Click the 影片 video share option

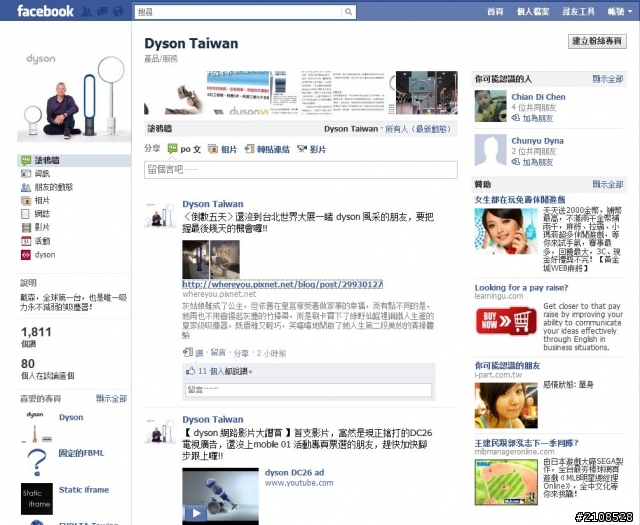pos(311,149)
